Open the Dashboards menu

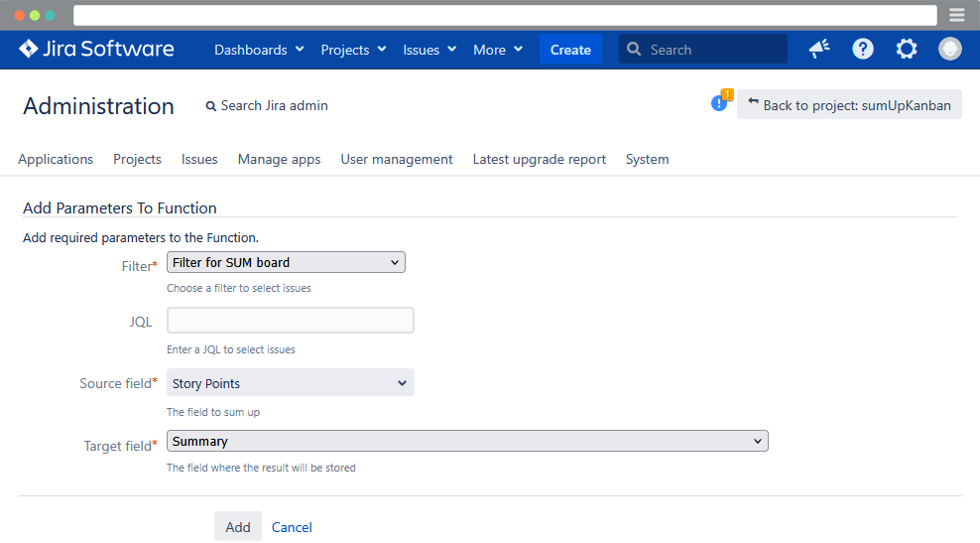[259, 50]
